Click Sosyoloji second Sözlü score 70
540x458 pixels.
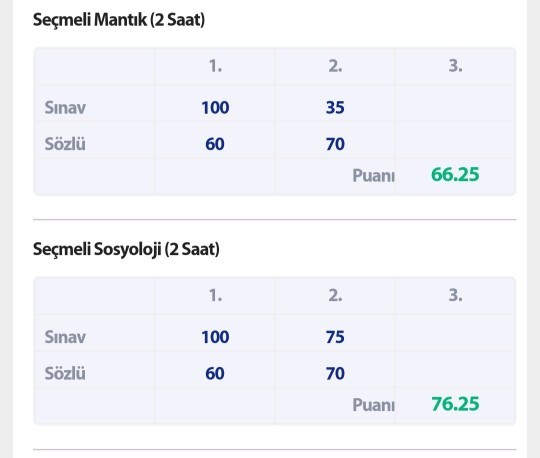335,373
